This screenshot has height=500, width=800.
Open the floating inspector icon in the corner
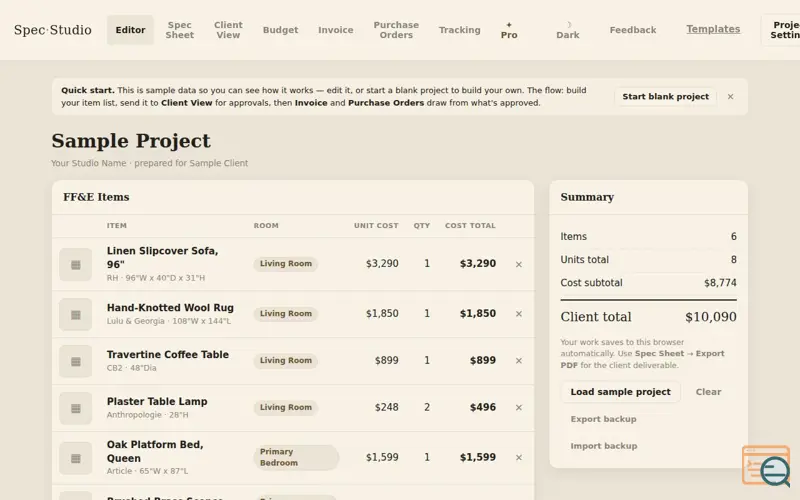pyautogui.click(x=767, y=465)
